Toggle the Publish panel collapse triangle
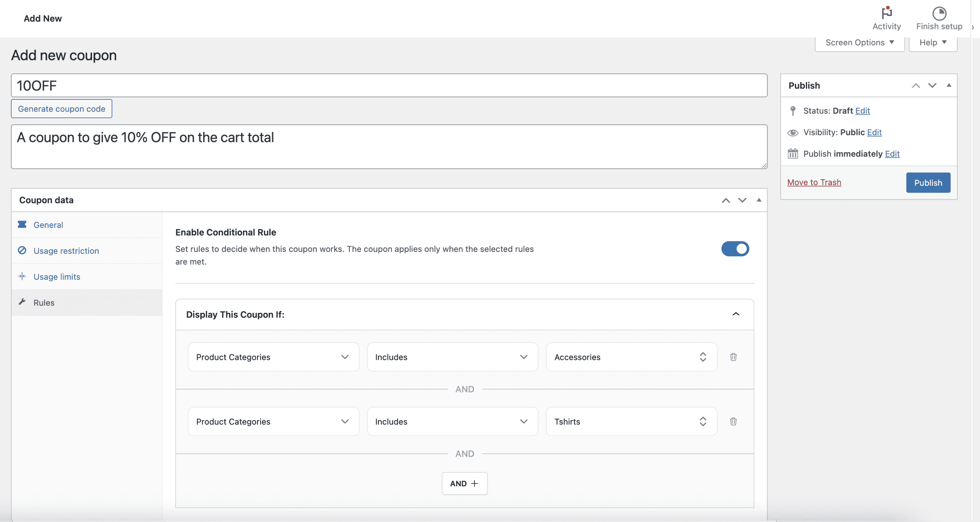Screen dimensions: 980x522 click(949, 85)
